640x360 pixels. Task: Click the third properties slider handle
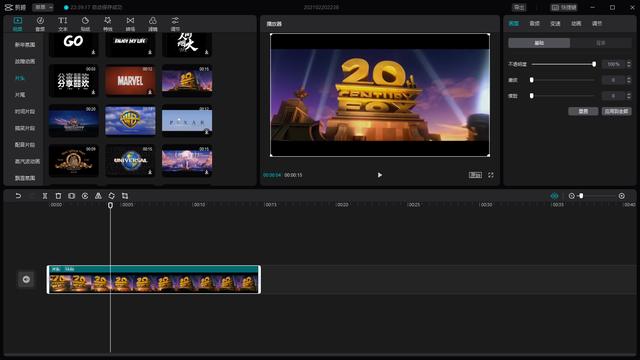tap(531, 96)
